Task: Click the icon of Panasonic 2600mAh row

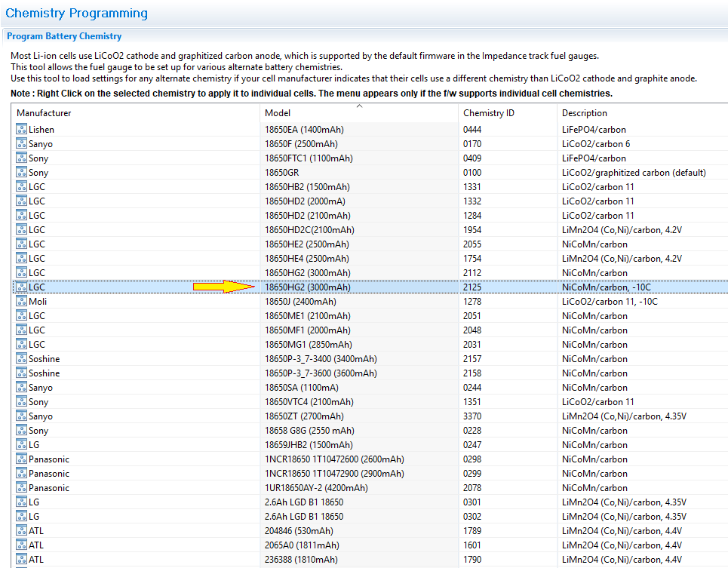Action: pos(21,459)
